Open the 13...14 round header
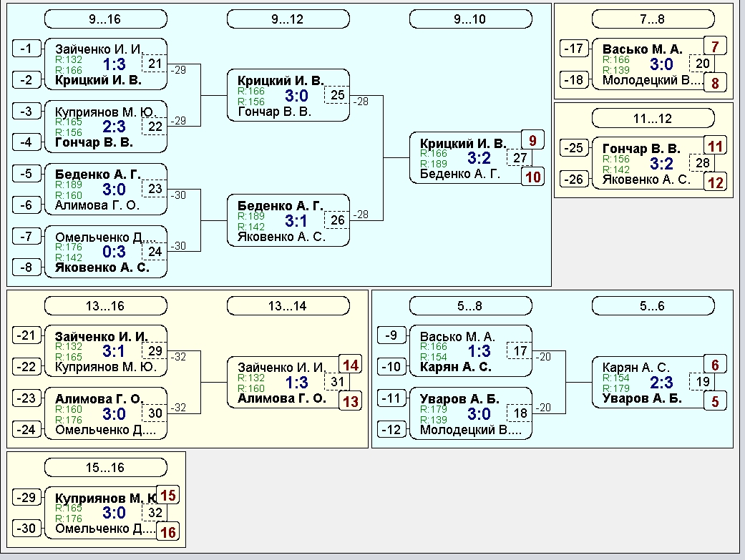This screenshot has width=745, height=560. coord(288,306)
